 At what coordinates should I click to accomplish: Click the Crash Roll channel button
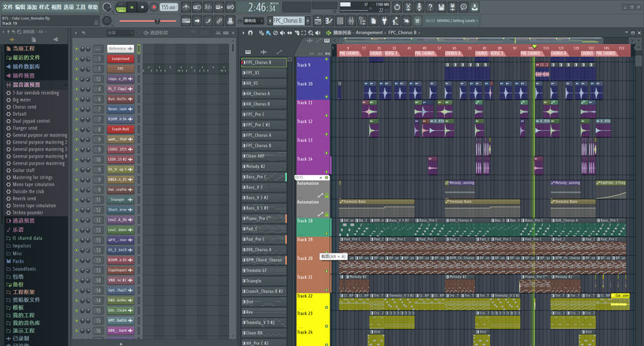121,129
